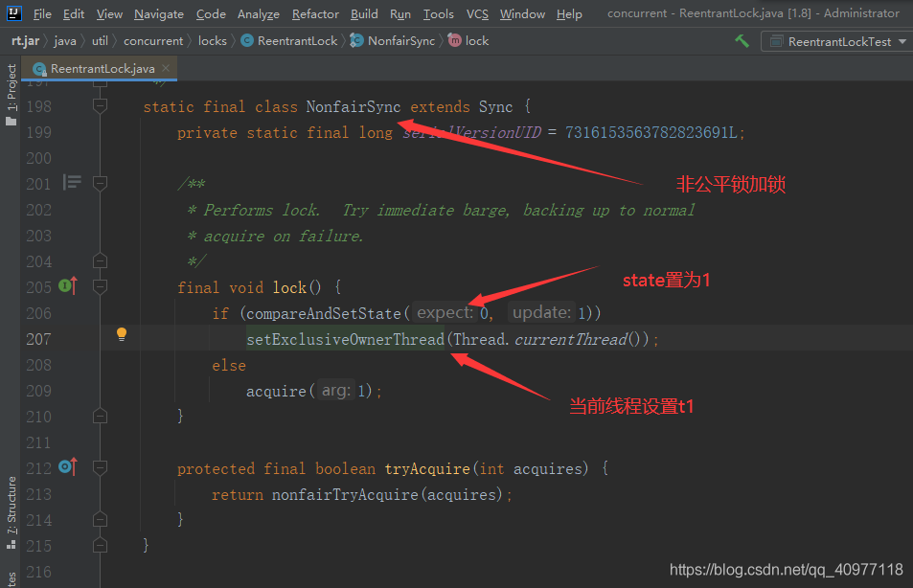Click the NonfairSync breadcrumb

click(x=400, y=41)
